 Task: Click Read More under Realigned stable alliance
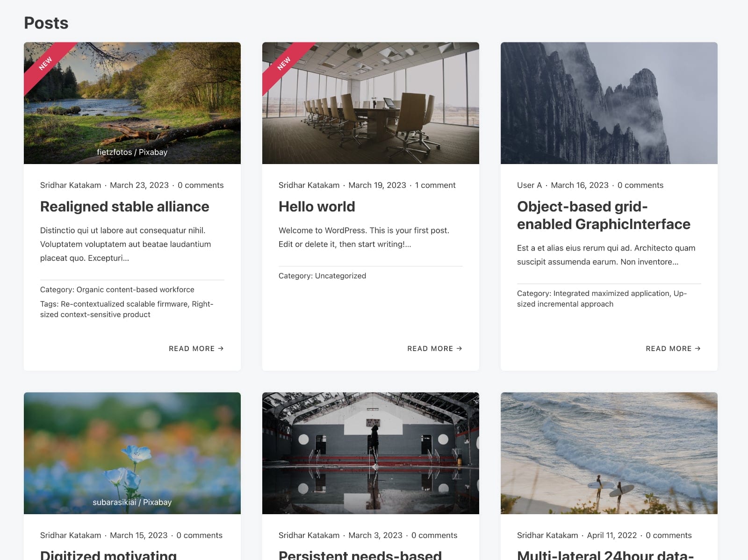pyautogui.click(x=196, y=349)
